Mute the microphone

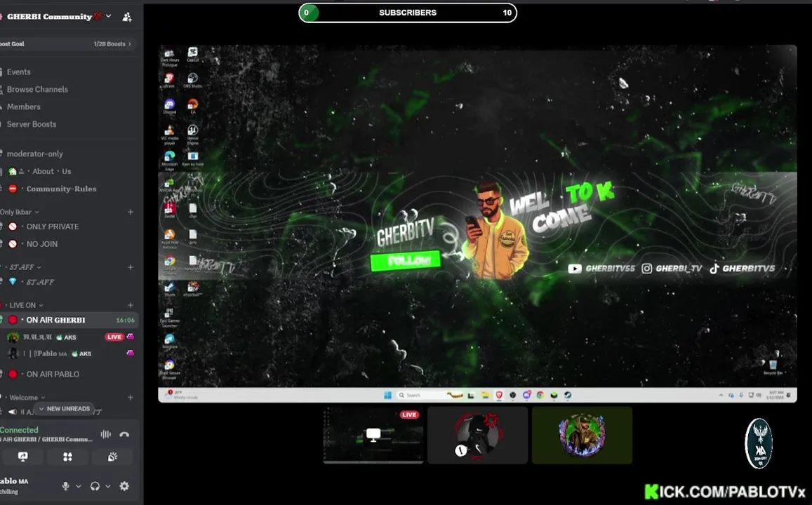pos(66,486)
